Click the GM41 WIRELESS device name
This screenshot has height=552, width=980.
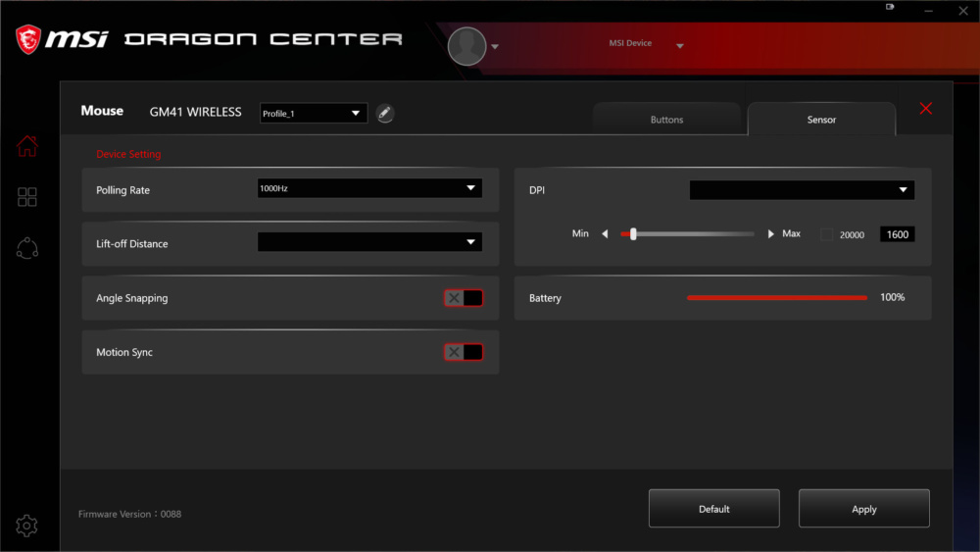pos(195,112)
